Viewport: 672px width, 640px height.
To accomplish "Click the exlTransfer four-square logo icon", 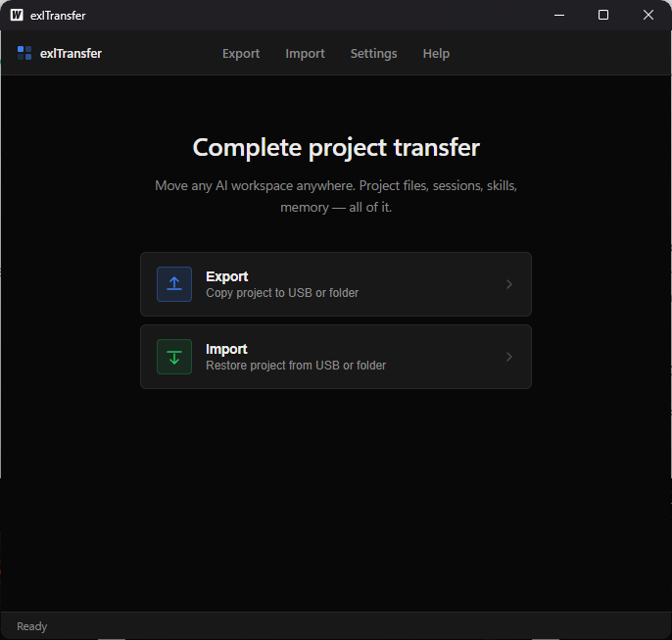I will 24,53.
